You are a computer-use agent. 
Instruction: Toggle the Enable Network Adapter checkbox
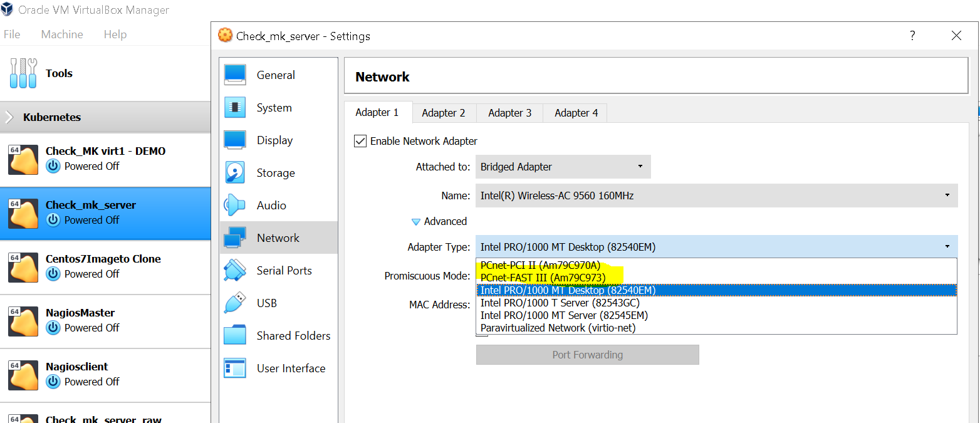pos(360,140)
